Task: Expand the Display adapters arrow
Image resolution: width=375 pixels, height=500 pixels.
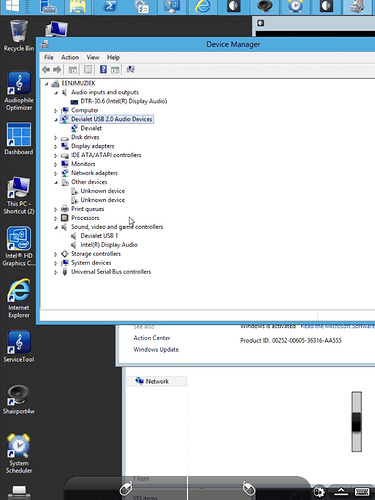Action: (56, 146)
